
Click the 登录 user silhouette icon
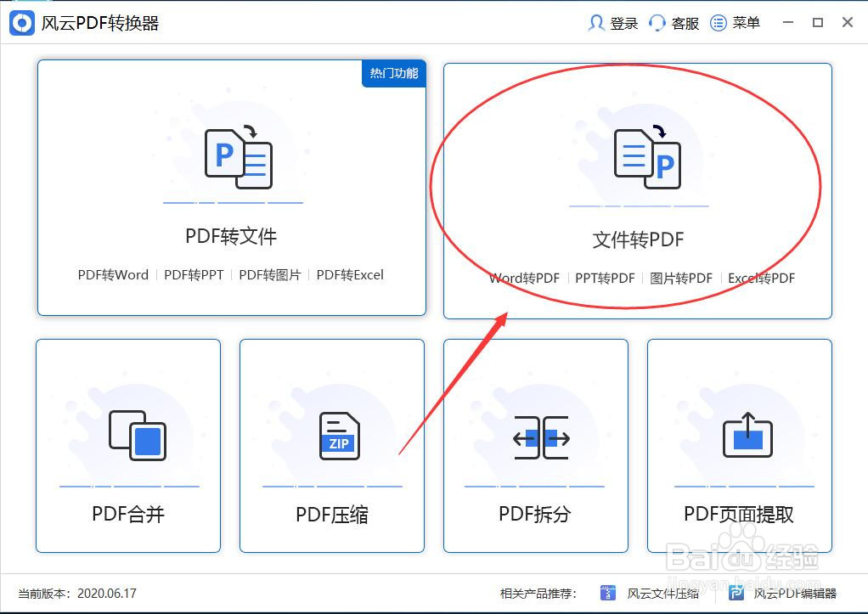coord(595,23)
